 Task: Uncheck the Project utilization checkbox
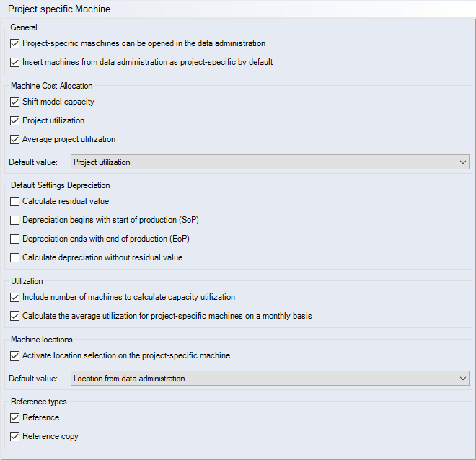pyautogui.click(x=15, y=120)
